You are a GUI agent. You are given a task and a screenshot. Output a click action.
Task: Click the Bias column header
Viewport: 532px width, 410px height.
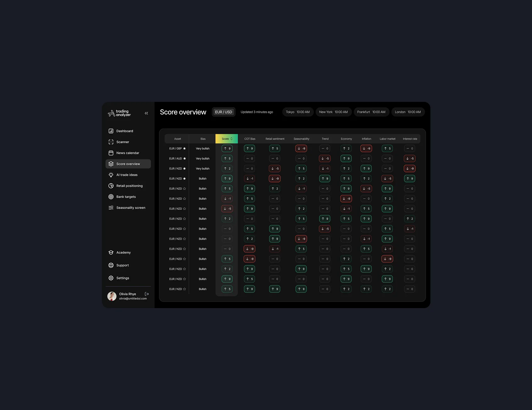203,139
